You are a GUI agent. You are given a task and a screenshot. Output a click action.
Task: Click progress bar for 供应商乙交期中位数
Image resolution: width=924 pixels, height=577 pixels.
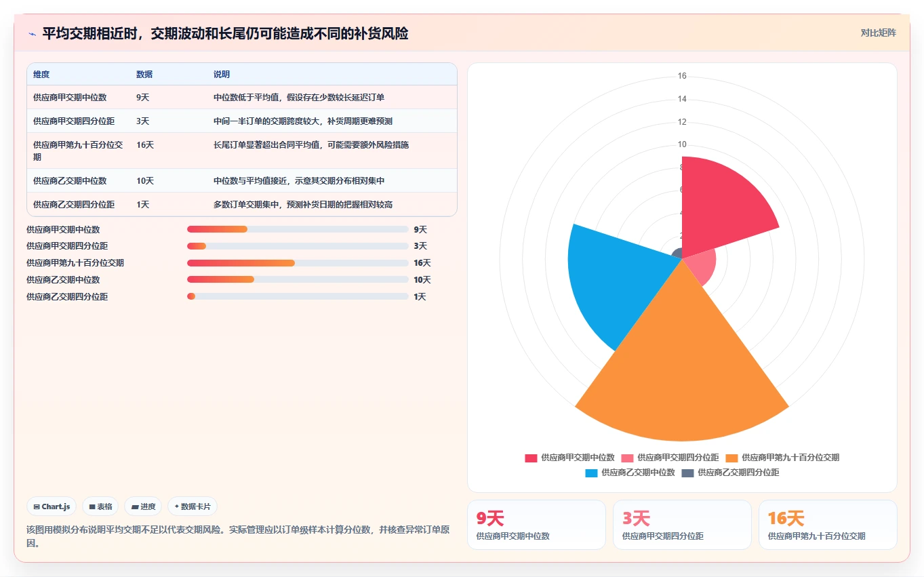click(298, 279)
